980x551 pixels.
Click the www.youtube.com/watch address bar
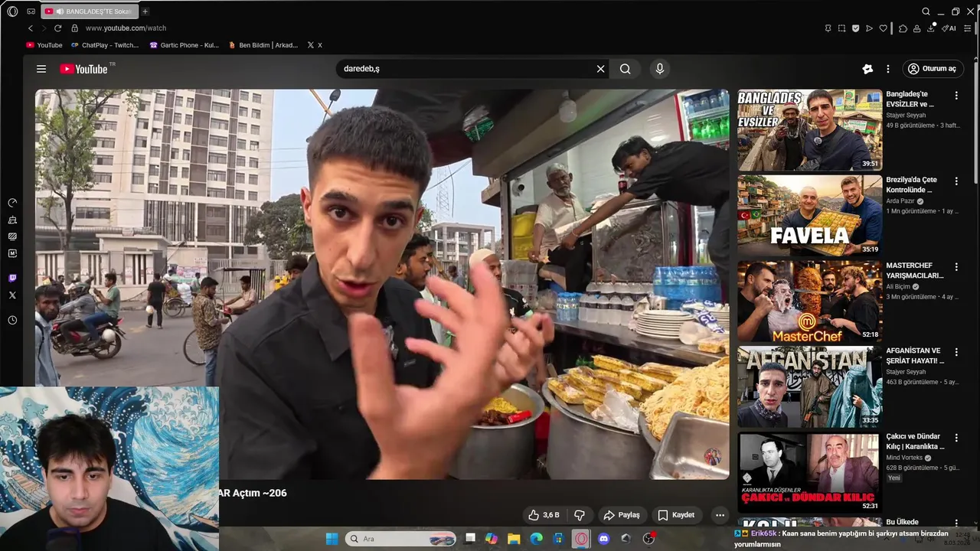point(126,28)
